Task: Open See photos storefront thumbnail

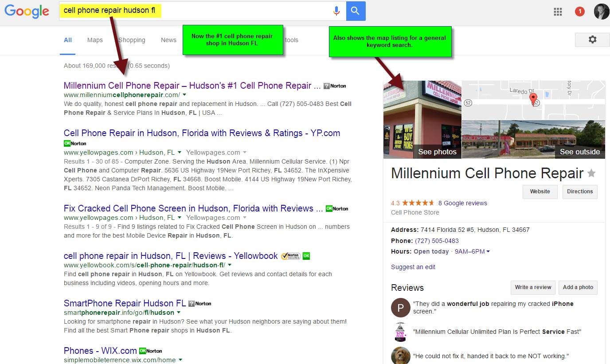Action: pos(422,120)
